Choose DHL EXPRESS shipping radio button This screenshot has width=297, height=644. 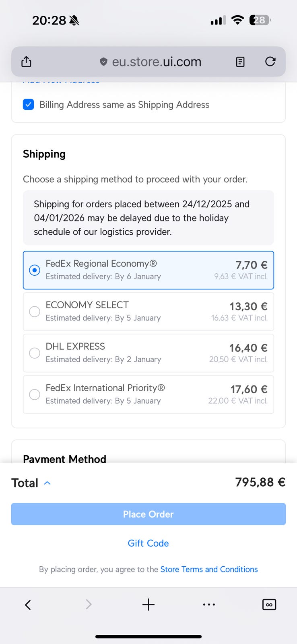[35, 353]
